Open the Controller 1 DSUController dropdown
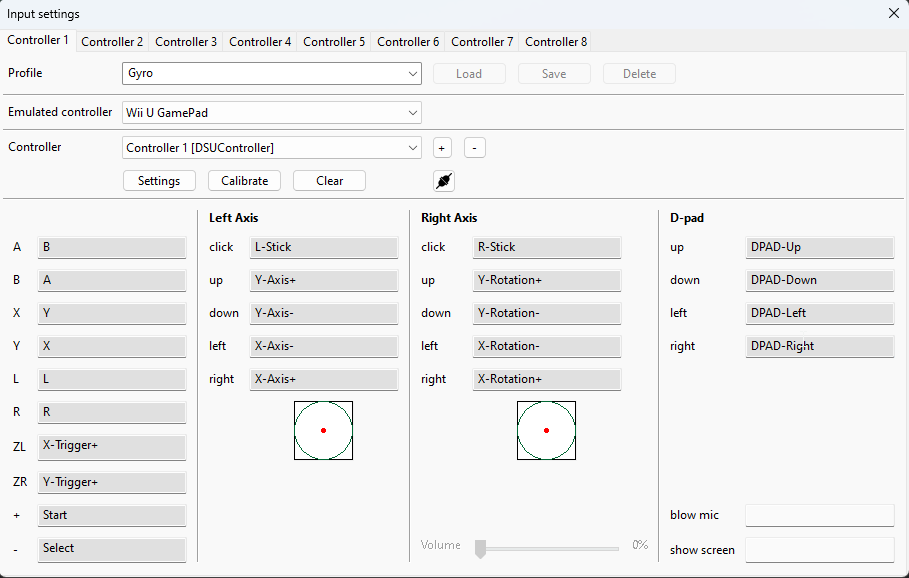The width and height of the screenshot is (909, 578). coord(271,148)
